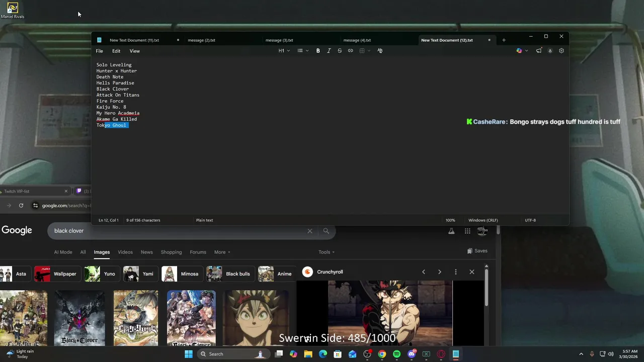The height and width of the screenshot is (362, 644).
Task: Clear the Google search box
Action: point(310,231)
